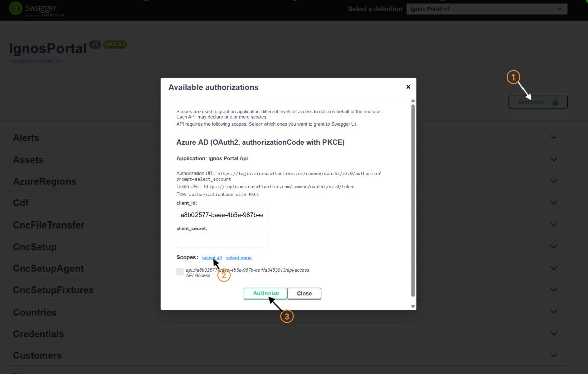Click the V1 version badge next to IgnosPortal

(x=95, y=44)
